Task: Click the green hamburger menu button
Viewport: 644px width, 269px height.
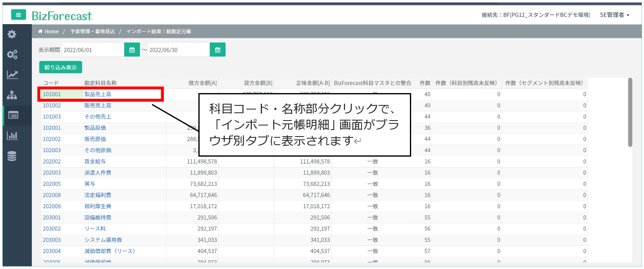Action: click(18, 15)
